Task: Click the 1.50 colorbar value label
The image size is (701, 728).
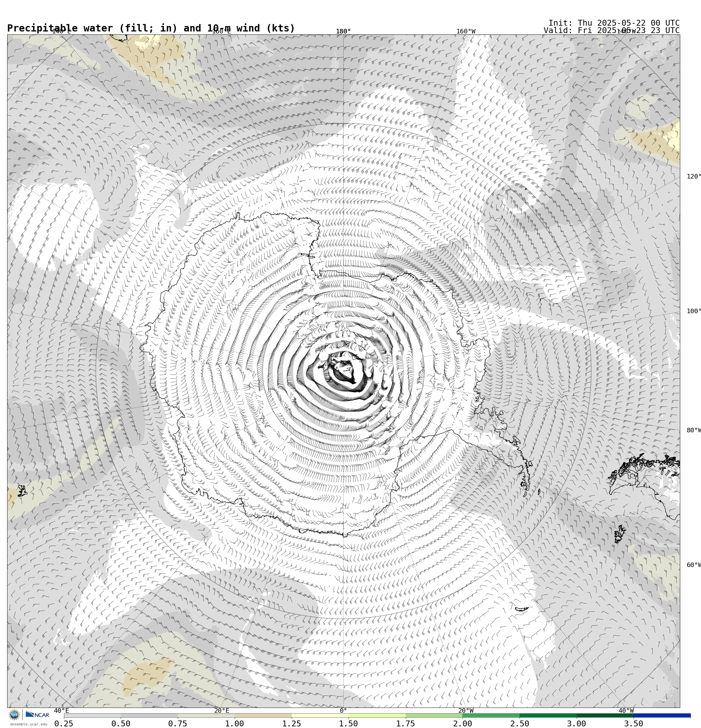Action: point(349,723)
